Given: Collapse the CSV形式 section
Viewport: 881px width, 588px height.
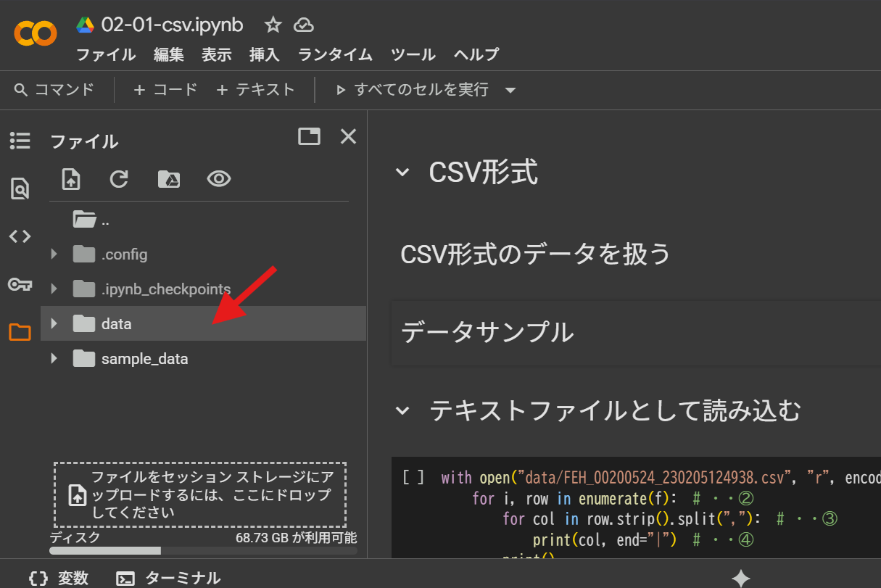Looking at the screenshot, I should (402, 173).
